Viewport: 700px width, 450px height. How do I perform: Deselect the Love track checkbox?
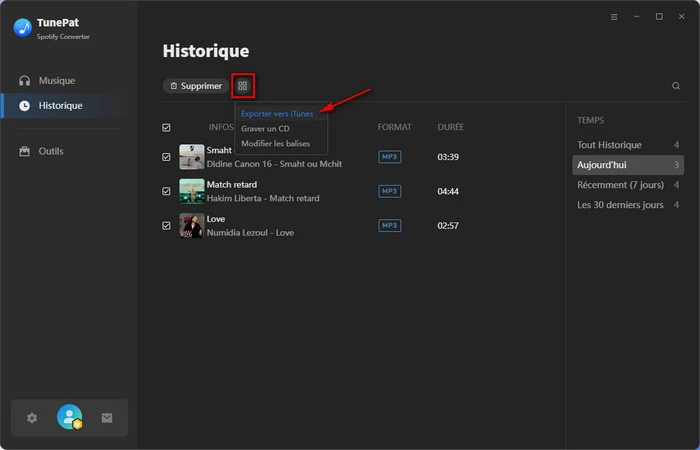pyautogui.click(x=166, y=226)
